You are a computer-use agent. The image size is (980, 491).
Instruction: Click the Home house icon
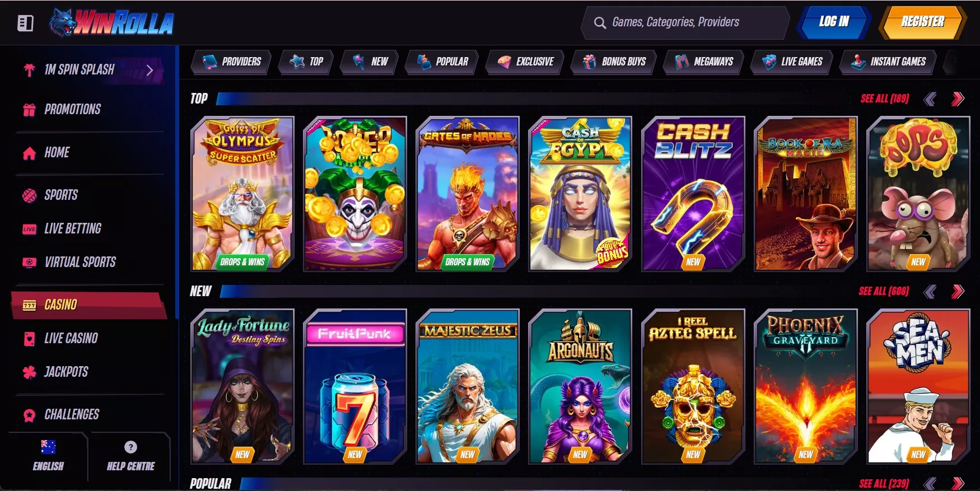[x=29, y=153]
